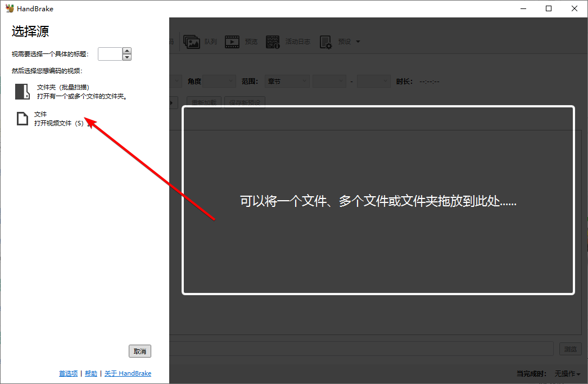Click the 关于 HandBrake link
Image resolution: width=588 pixels, height=384 pixels.
pos(128,373)
